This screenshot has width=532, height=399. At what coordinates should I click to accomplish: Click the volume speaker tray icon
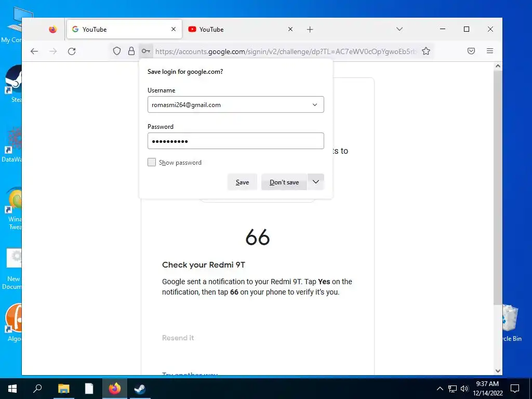464,389
